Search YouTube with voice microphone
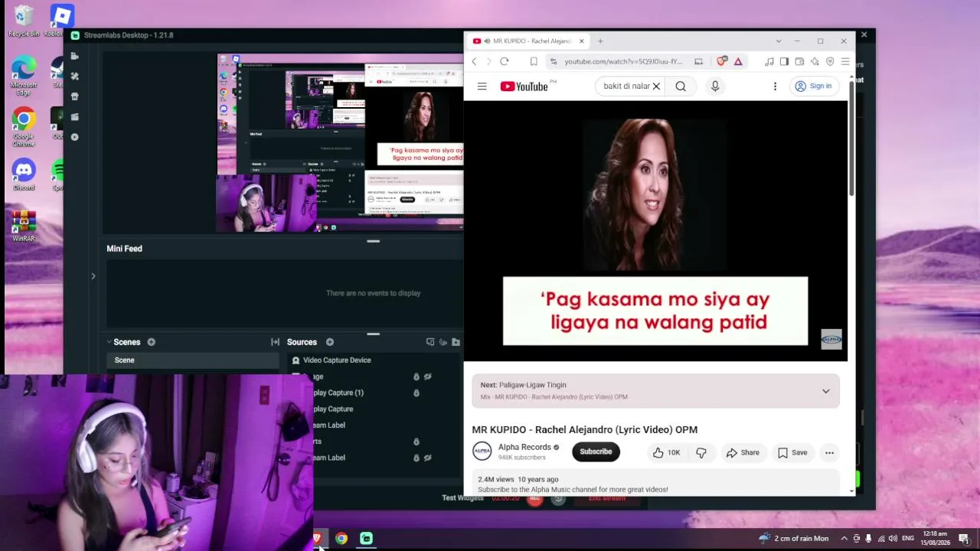 (x=715, y=86)
